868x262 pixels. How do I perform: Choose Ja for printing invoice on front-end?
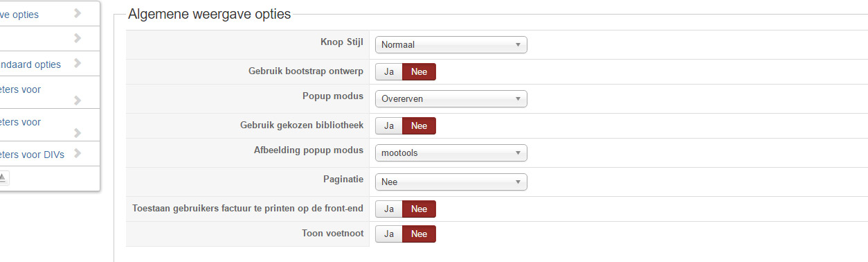pyautogui.click(x=389, y=209)
